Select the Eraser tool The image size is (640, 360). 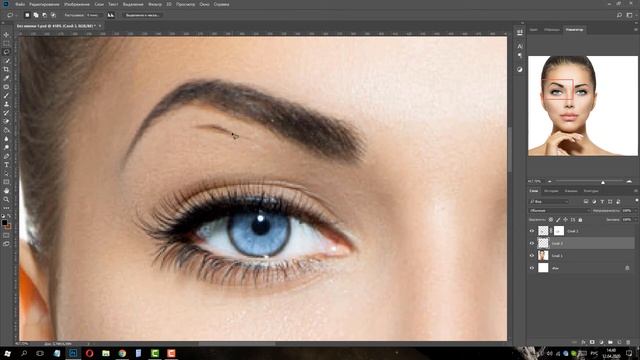[6, 121]
